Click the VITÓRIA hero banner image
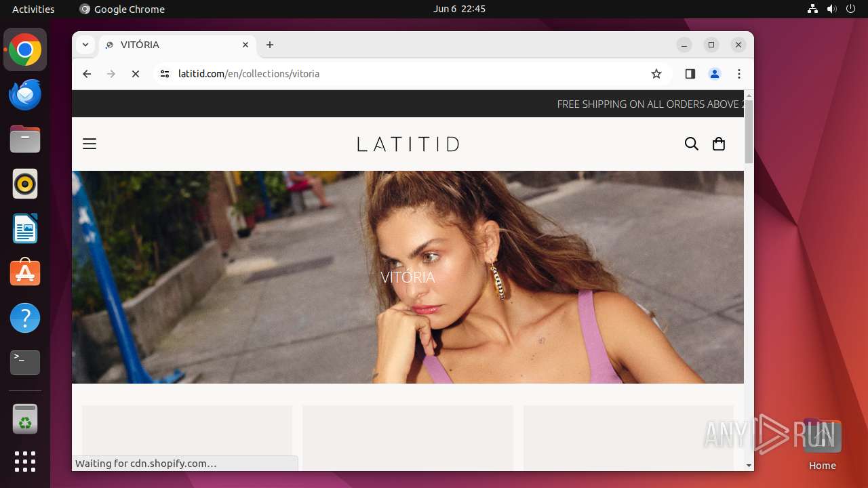 click(x=408, y=277)
